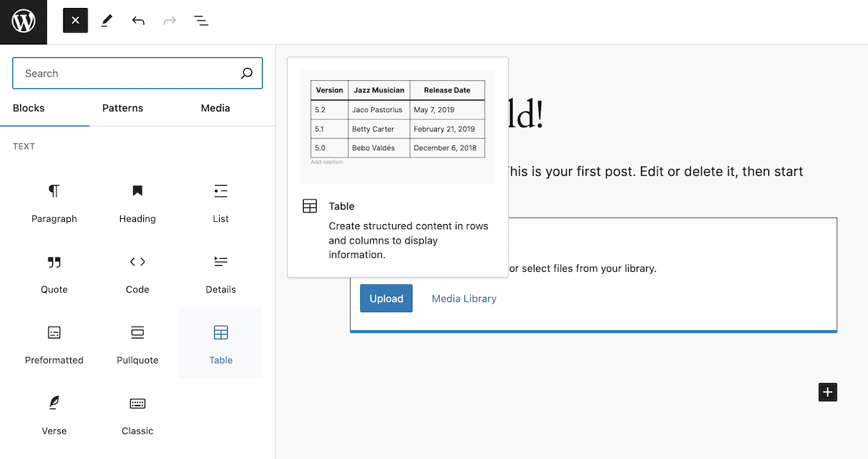Select the Code block
The height and width of the screenshot is (459, 868).
click(x=137, y=275)
